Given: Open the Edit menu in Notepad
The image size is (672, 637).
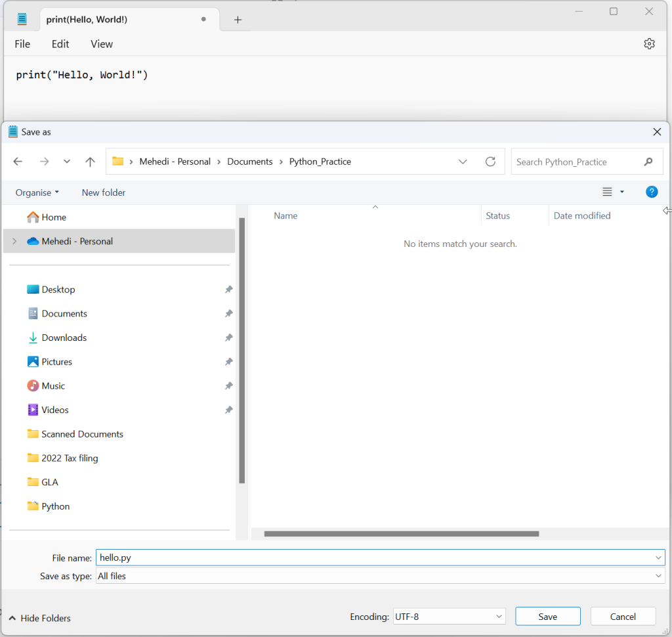Looking at the screenshot, I should coord(60,44).
